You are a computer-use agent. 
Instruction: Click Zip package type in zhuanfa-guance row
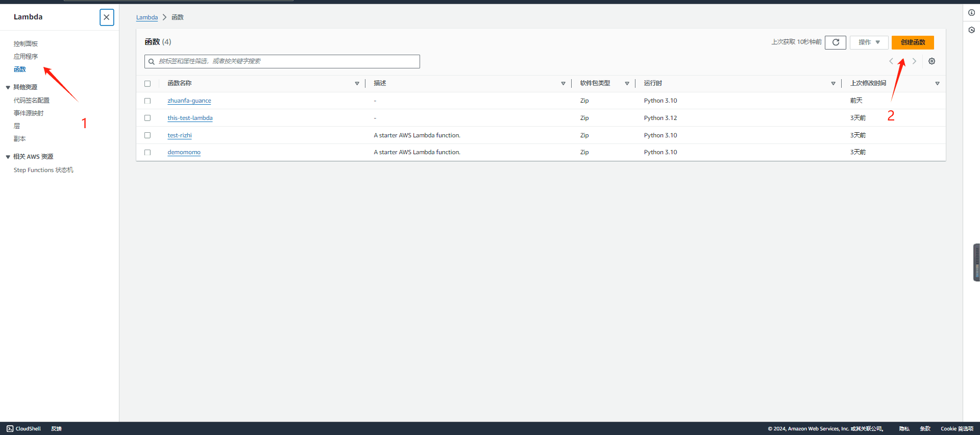pos(584,101)
